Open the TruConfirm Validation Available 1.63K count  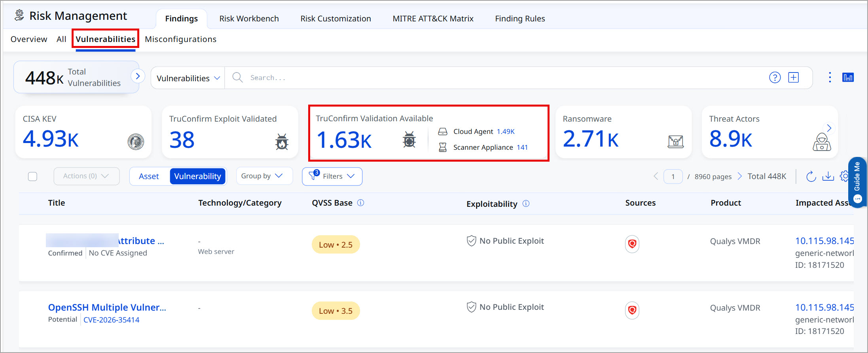pos(344,140)
